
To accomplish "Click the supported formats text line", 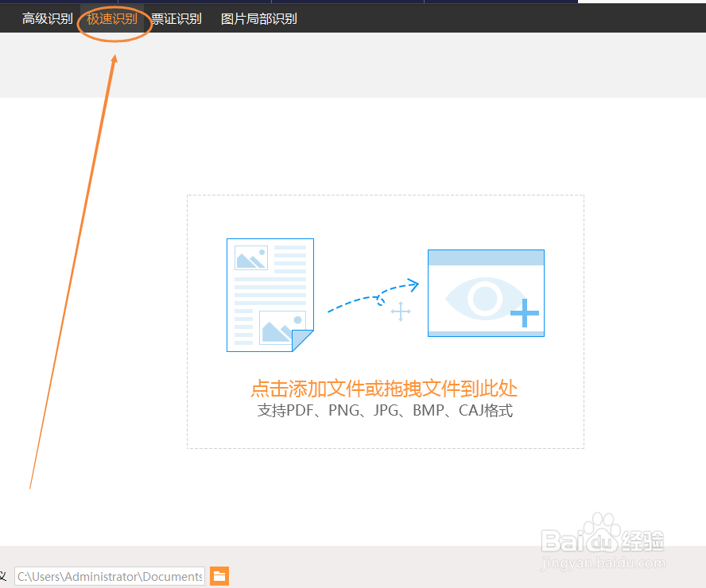I will pos(385,410).
